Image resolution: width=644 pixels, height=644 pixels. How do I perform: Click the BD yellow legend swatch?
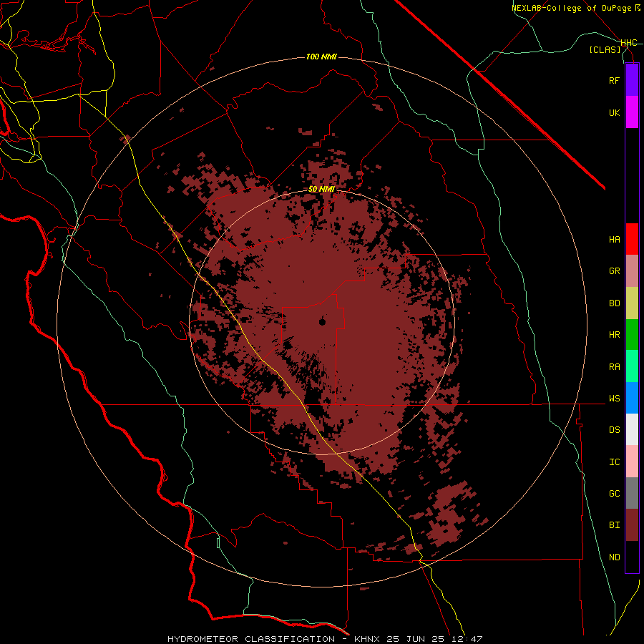(x=632, y=303)
